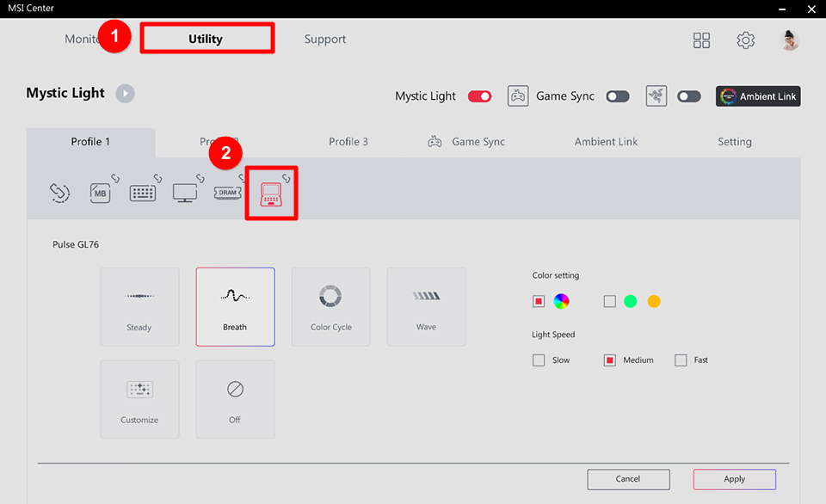The width and height of the screenshot is (826, 504).
Task: Select the Profile 3 tab
Action: click(348, 142)
